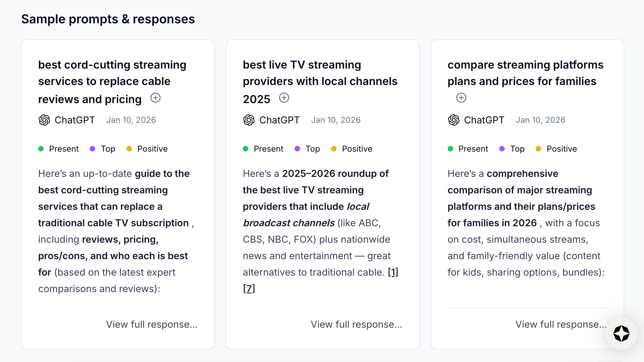
Task: Click ChatGPT logo in the live TV card
Action: 249,120
